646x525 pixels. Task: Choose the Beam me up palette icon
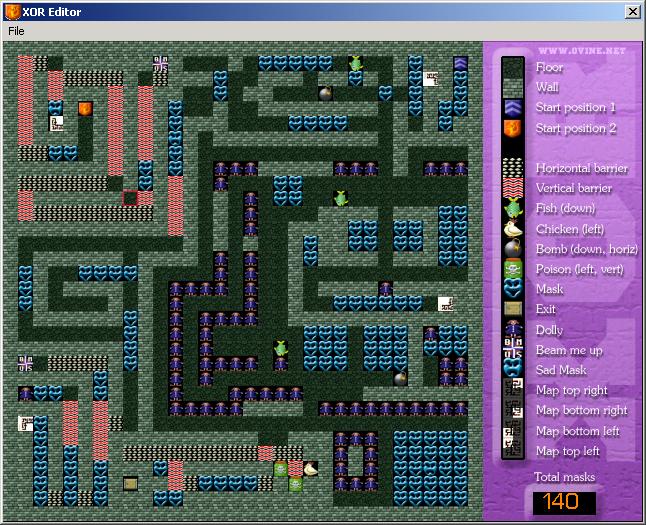point(513,349)
